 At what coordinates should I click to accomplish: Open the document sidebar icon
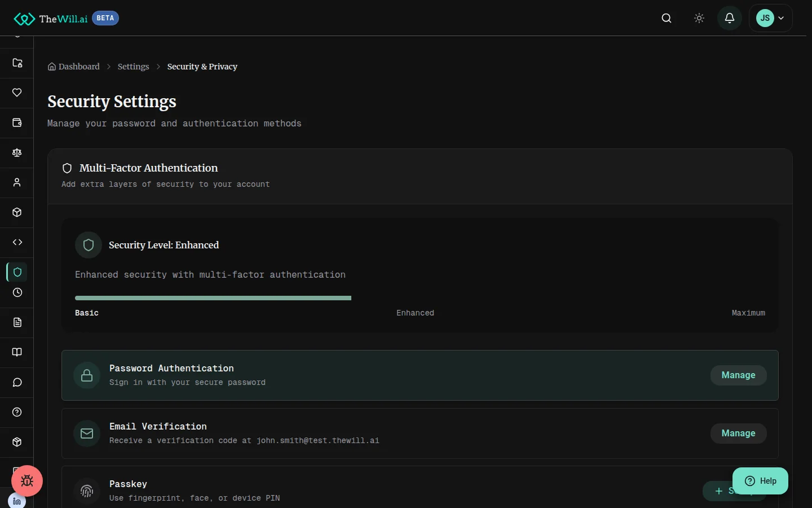pos(17,322)
